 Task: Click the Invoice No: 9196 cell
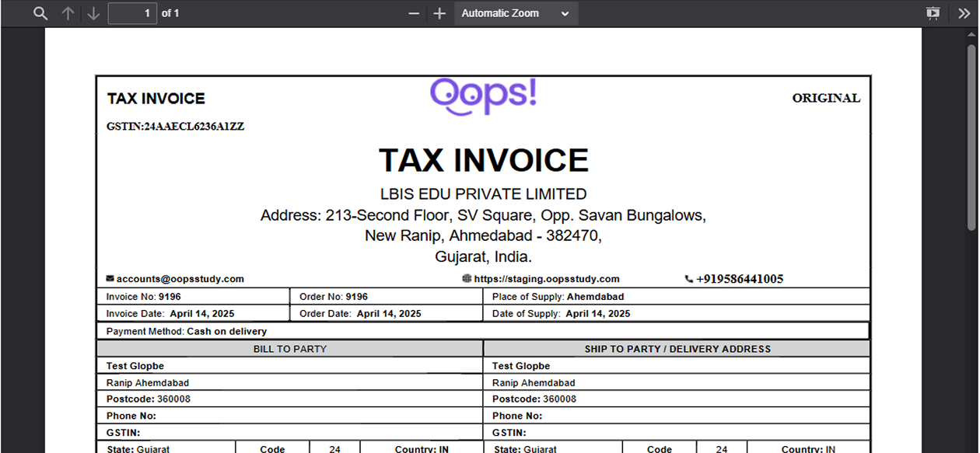click(x=193, y=297)
